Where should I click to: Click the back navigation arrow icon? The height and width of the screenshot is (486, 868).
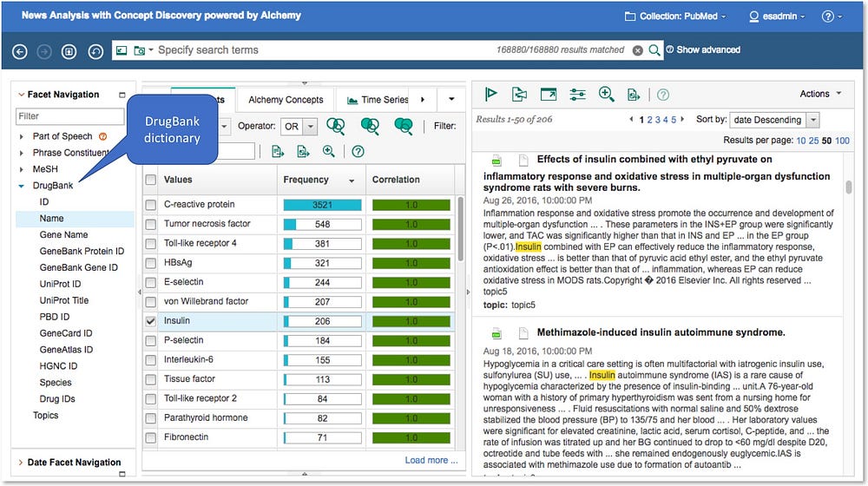click(20, 52)
